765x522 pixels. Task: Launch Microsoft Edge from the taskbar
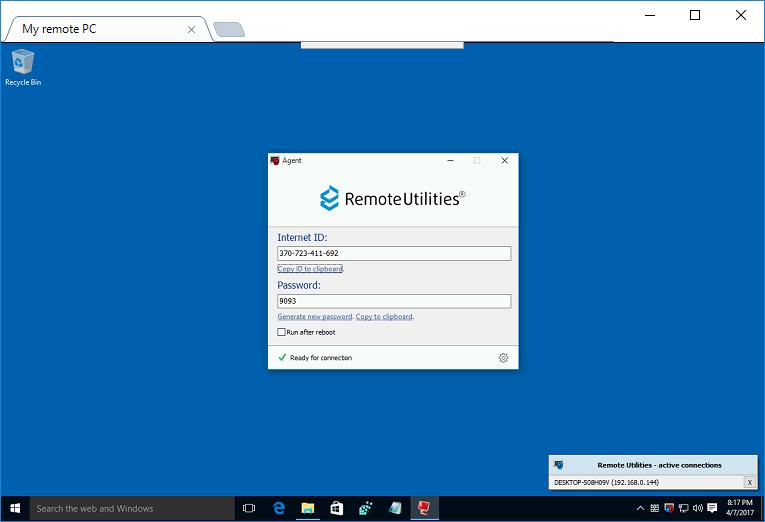pos(279,508)
